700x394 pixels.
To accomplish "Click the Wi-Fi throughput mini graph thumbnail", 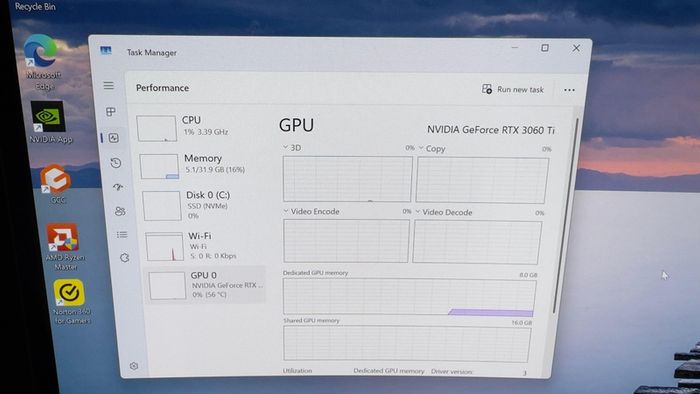I will pos(165,247).
